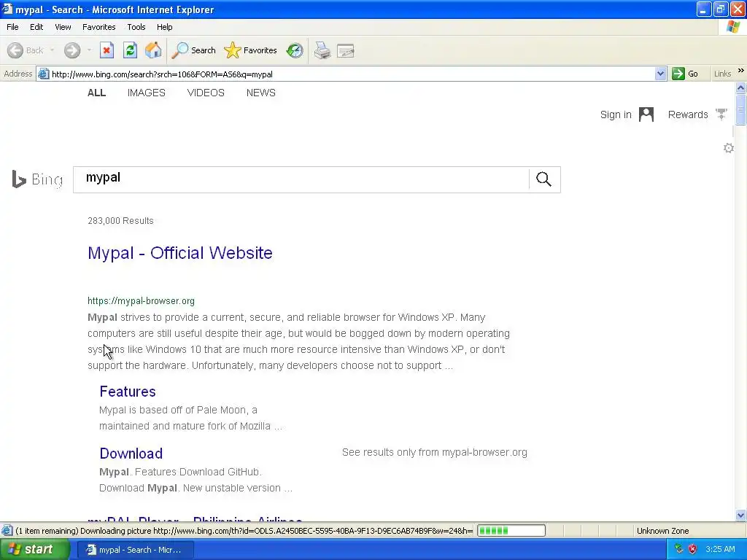Stop page loading with red X icon
The image size is (747, 560).
(107, 50)
